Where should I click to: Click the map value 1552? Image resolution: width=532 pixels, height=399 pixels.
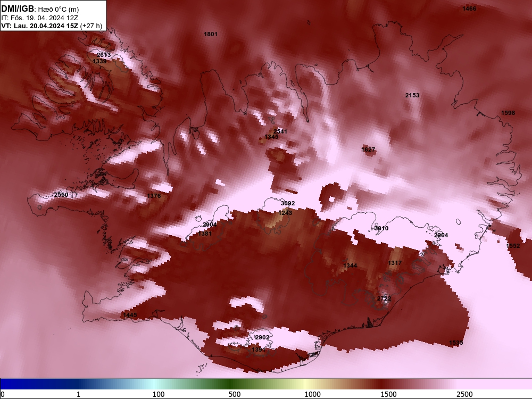point(513,246)
